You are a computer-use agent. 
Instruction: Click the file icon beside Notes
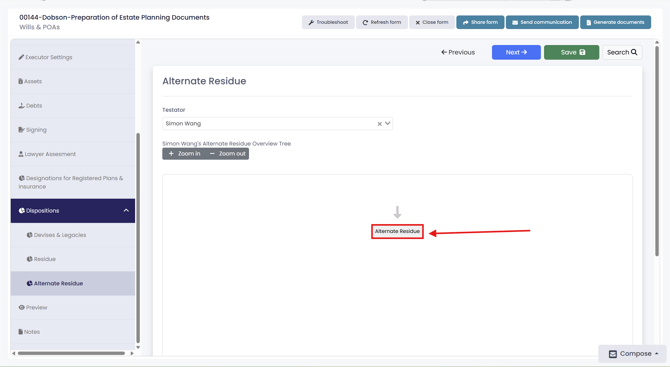(21, 332)
